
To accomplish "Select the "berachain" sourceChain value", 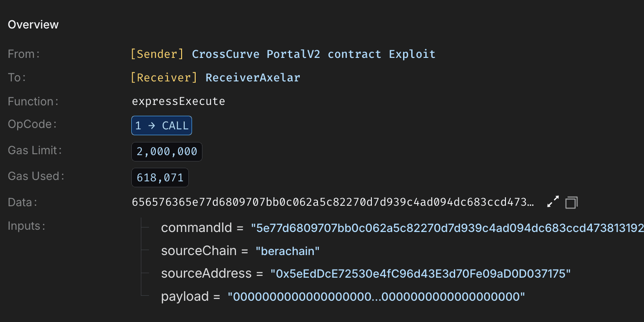I will point(288,251).
